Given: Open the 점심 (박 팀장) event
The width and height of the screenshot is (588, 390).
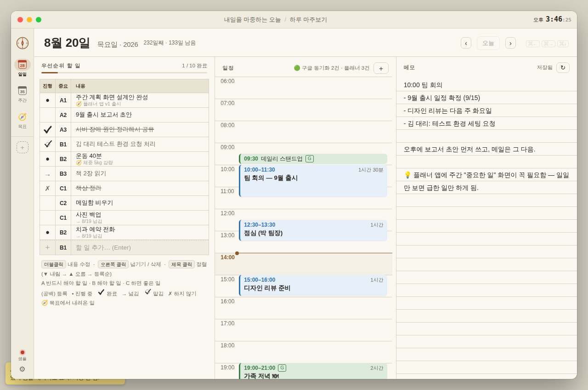Looking at the screenshot, I should (x=313, y=230).
